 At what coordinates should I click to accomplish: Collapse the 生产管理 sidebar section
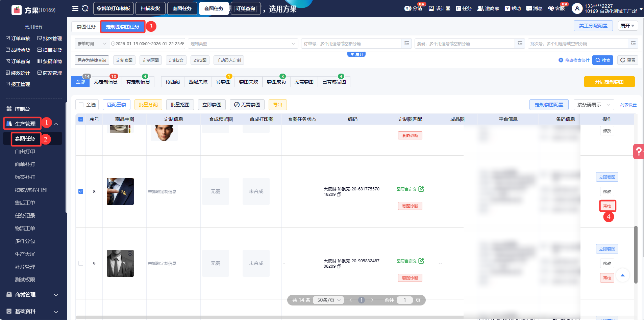56,124
